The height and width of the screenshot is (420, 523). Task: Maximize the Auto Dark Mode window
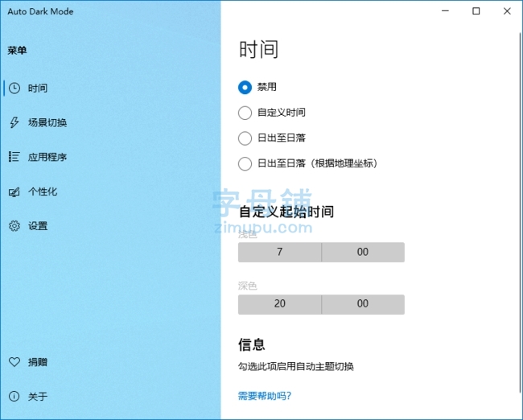[476, 11]
